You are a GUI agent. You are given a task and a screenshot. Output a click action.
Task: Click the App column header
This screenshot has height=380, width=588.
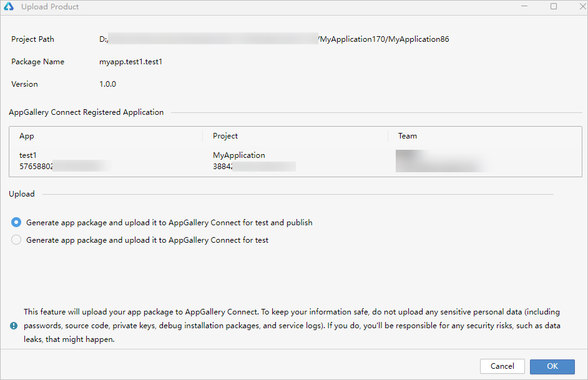point(27,135)
